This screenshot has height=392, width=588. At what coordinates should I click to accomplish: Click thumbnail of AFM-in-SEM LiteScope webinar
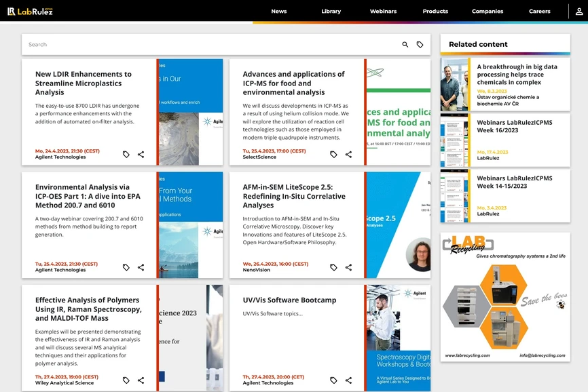397,225
